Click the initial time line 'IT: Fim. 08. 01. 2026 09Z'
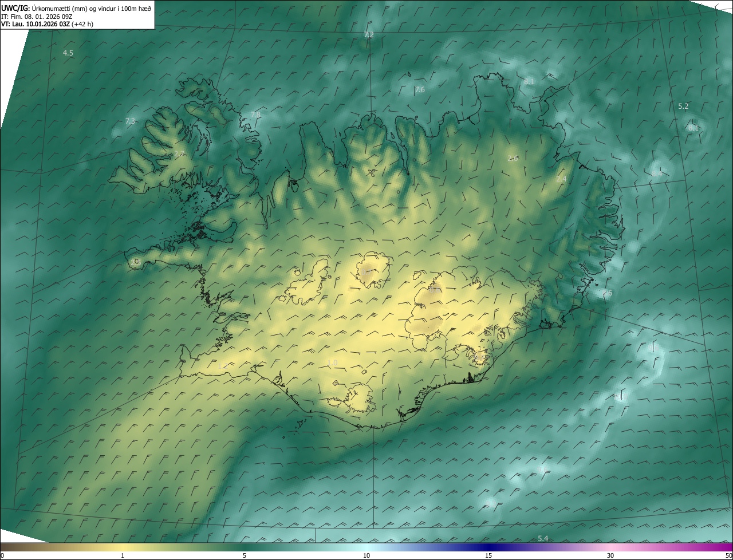The height and width of the screenshot is (560, 733). pyautogui.click(x=36, y=16)
